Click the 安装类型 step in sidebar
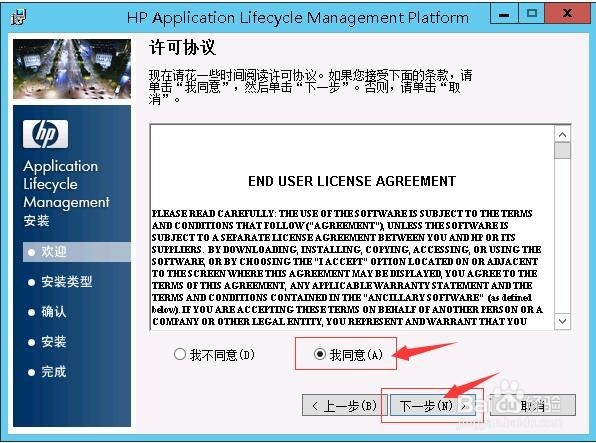The width and height of the screenshot is (596, 443). (67, 281)
